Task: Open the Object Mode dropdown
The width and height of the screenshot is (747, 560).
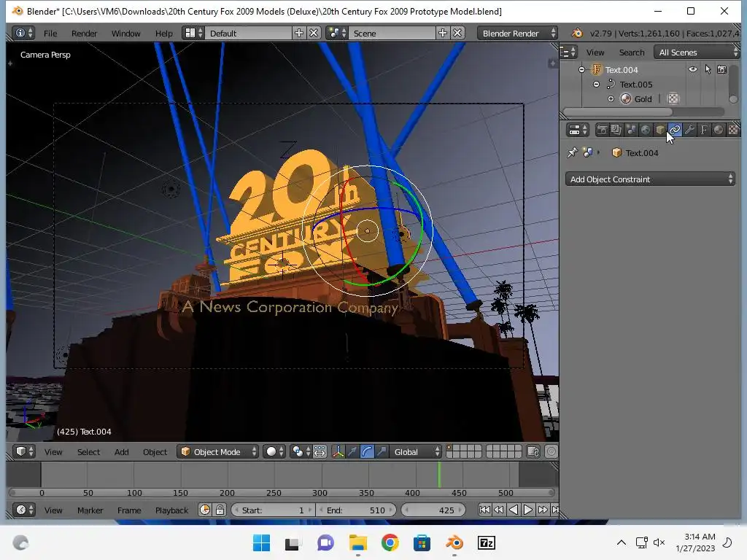Action: click(x=217, y=451)
